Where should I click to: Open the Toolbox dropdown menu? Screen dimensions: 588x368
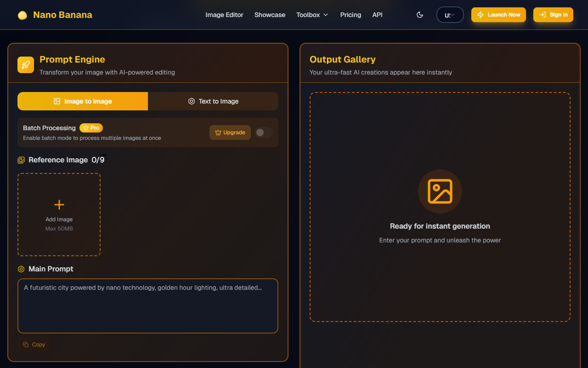312,15
